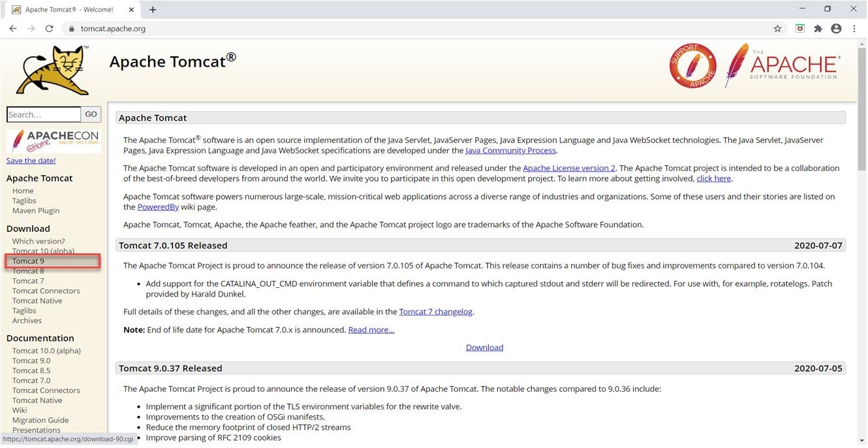This screenshot has width=868, height=448.
Task: Bookmark the page using the star icon
Action: click(x=777, y=28)
